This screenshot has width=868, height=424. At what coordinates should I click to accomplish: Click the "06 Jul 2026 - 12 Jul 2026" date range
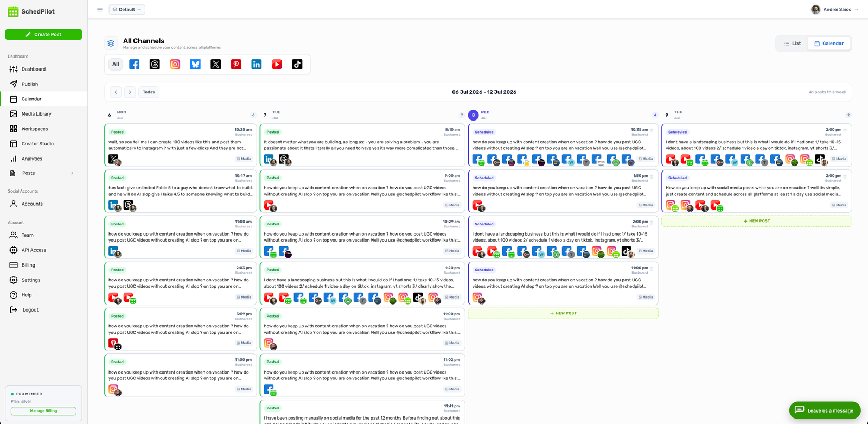pos(484,92)
